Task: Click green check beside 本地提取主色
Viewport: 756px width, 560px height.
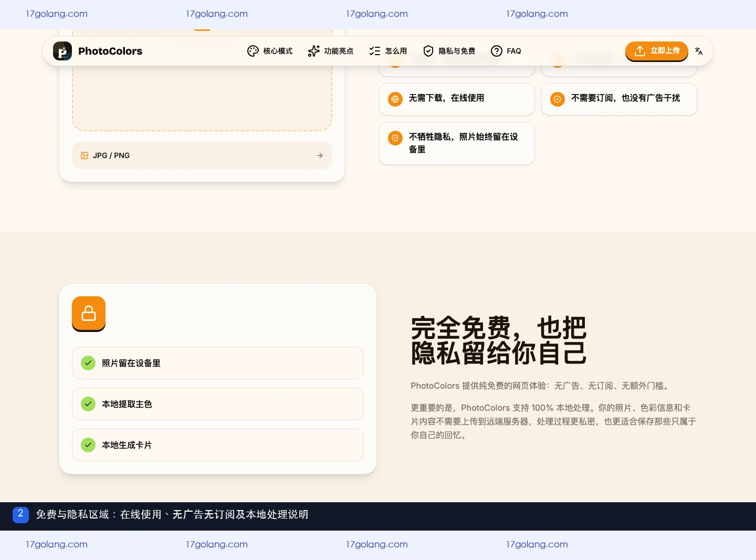Action: coord(88,404)
